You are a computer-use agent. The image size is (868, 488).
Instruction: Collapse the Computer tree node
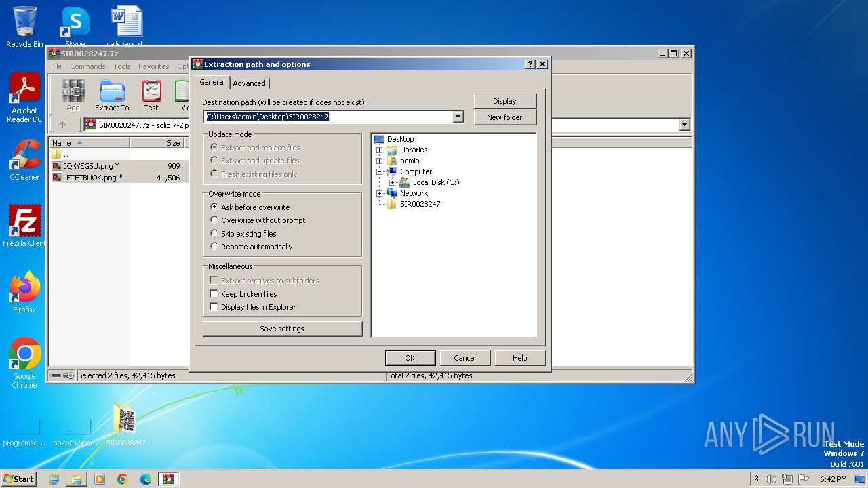point(380,171)
